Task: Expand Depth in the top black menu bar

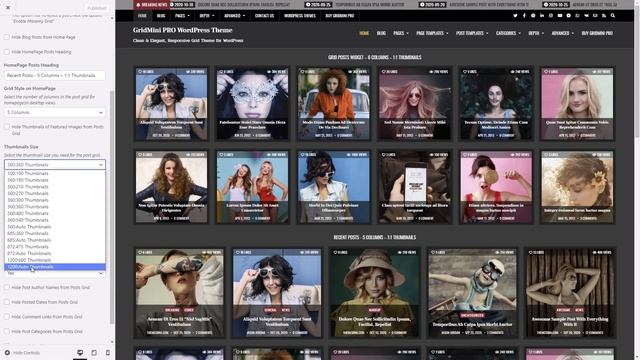Action: 207,16
